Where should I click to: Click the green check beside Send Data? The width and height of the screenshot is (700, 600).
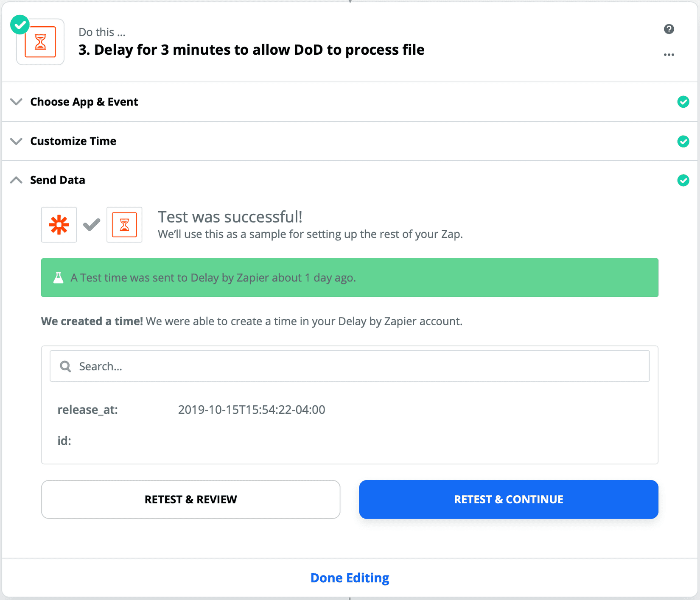pyautogui.click(x=683, y=180)
